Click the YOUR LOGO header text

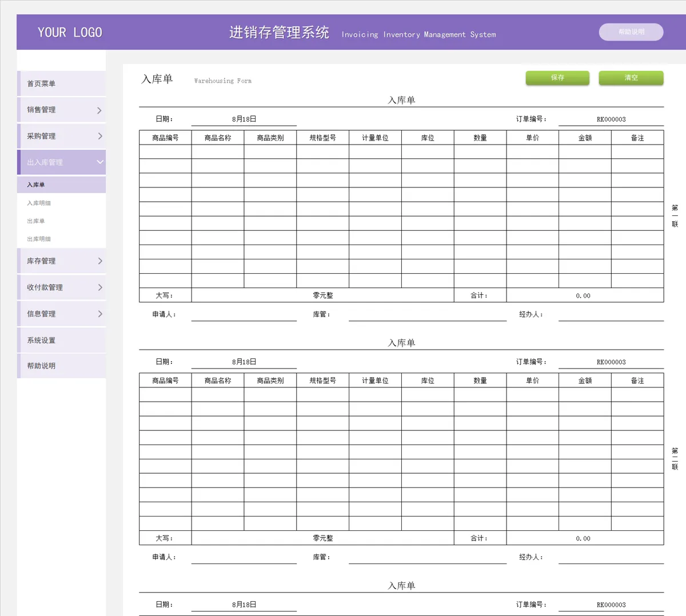pos(70,33)
